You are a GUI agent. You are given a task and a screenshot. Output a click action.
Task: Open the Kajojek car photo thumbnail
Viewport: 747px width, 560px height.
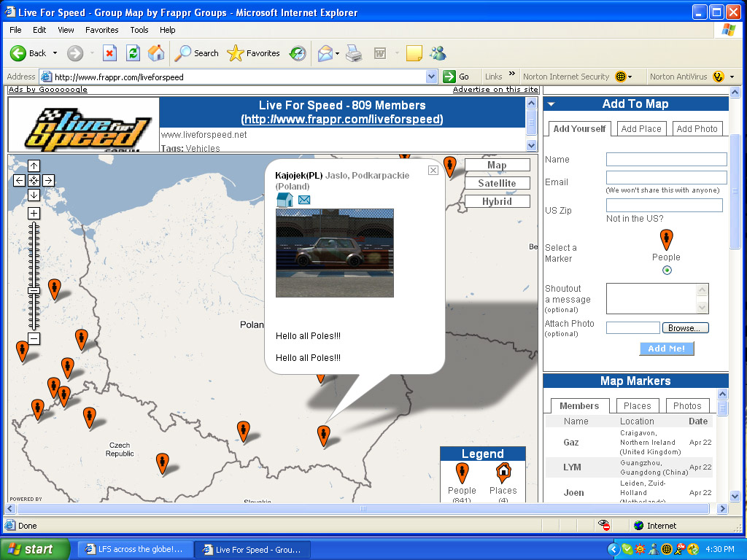[x=335, y=253]
